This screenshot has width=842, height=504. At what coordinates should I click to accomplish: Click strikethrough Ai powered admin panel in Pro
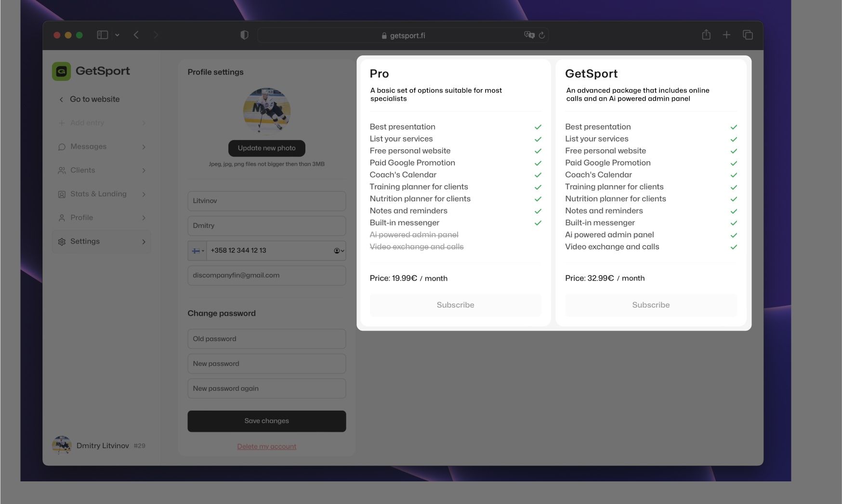[x=414, y=235]
